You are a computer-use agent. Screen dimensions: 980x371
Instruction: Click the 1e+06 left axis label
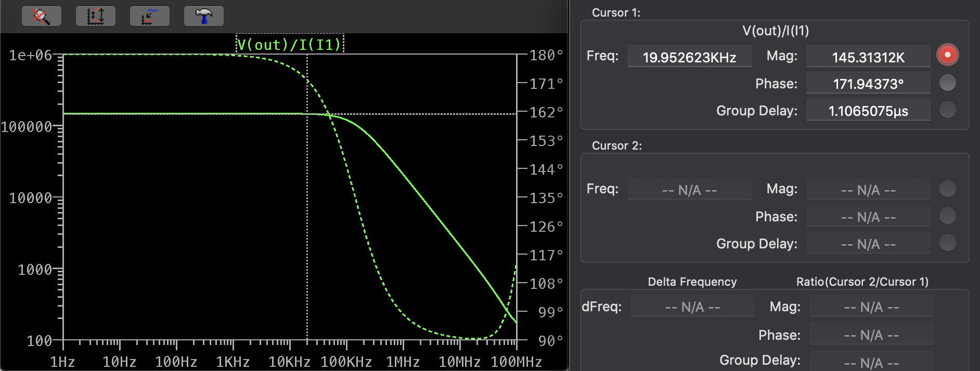(x=31, y=55)
